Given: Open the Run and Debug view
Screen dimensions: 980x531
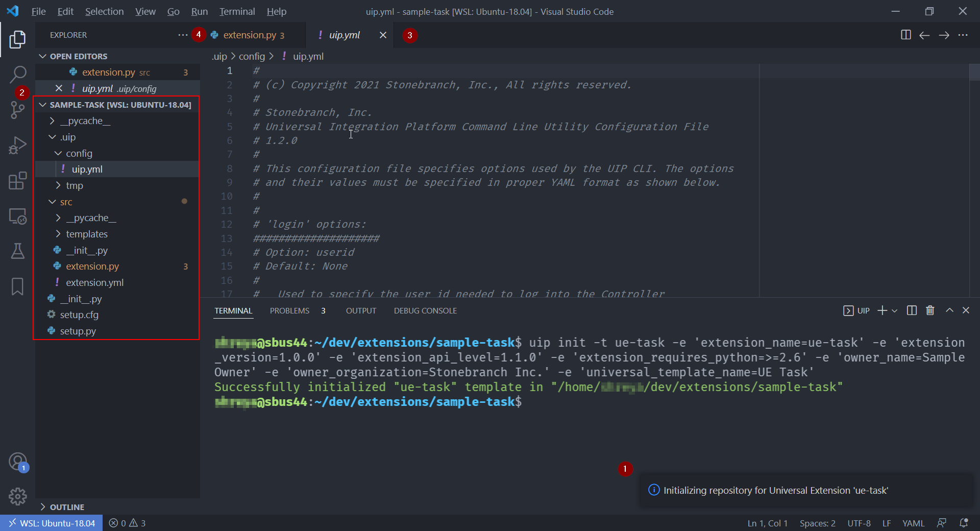Looking at the screenshot, I should click(x=17, y=145).
